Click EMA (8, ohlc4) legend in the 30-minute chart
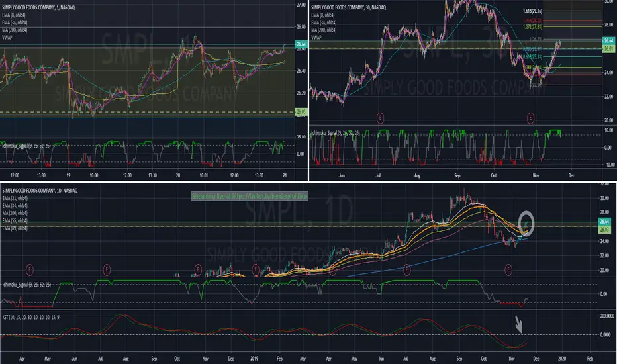617x364 pixels. tap(323, 15)
